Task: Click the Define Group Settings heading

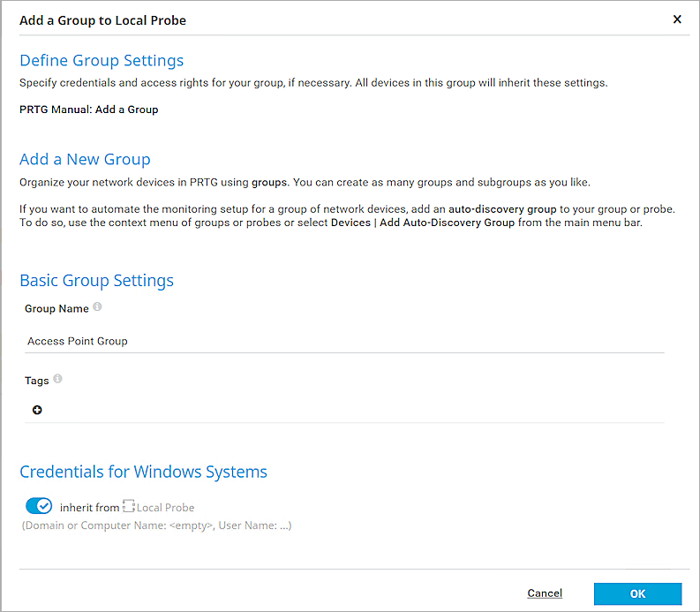Action: coord(102,61)
